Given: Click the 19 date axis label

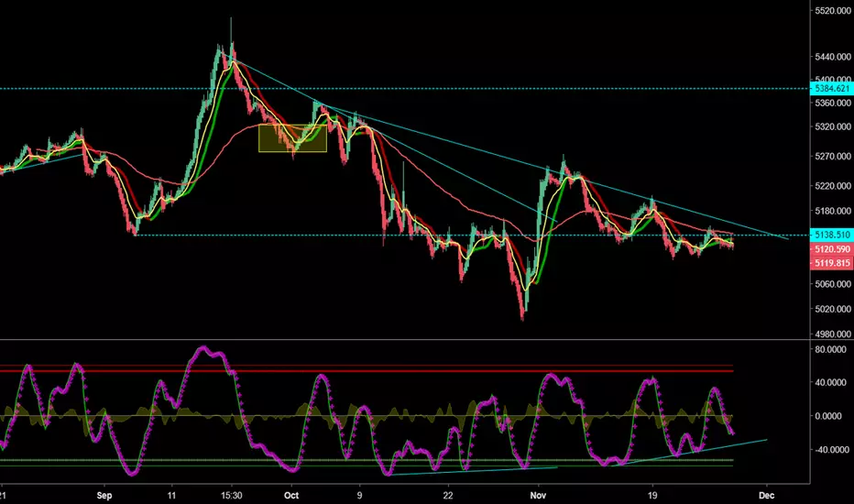Looking at the screenshot, I should click(x=652, y=495).
